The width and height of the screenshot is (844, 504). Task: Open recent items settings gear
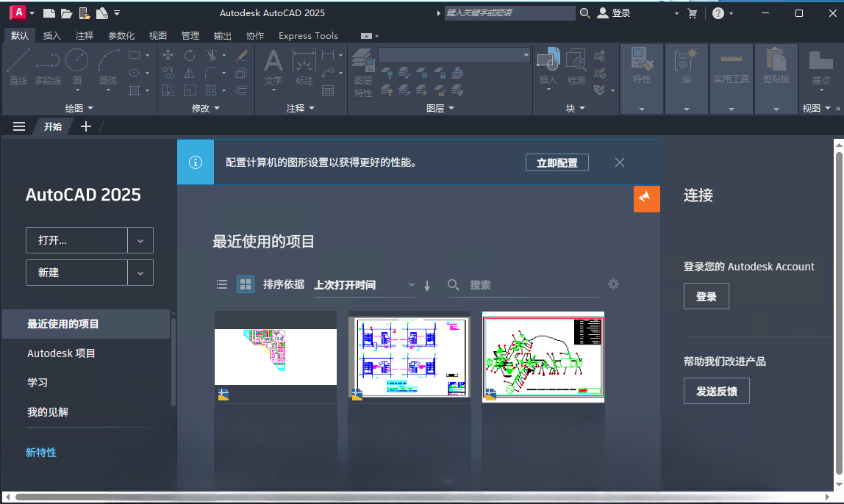[x=614, y=284]
